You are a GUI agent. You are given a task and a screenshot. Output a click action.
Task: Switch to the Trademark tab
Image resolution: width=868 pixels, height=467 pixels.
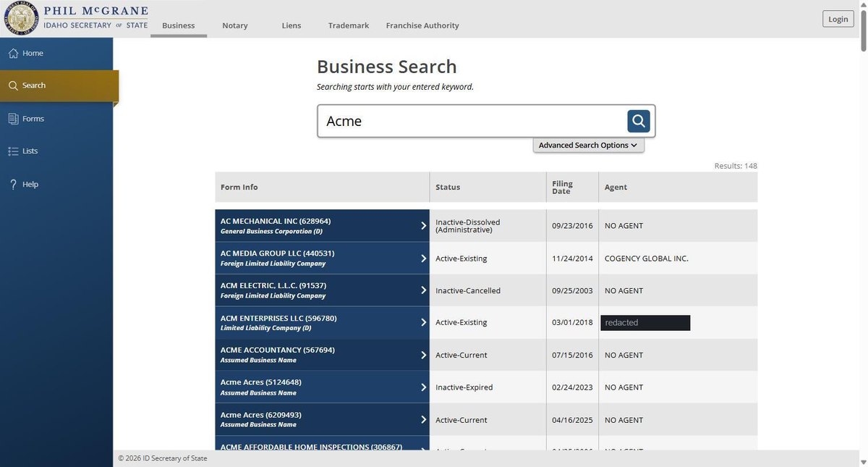coord(349,25)
